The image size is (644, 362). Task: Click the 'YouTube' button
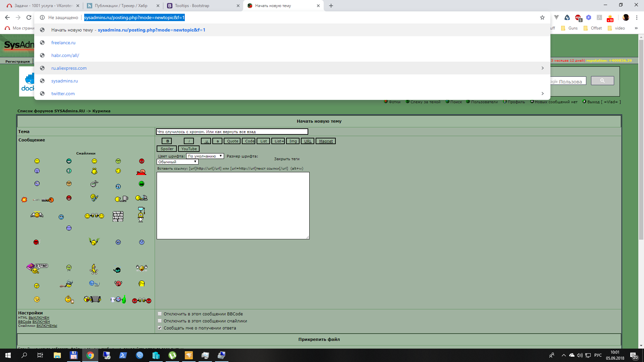pyautogui.click(x=189, y=149)
